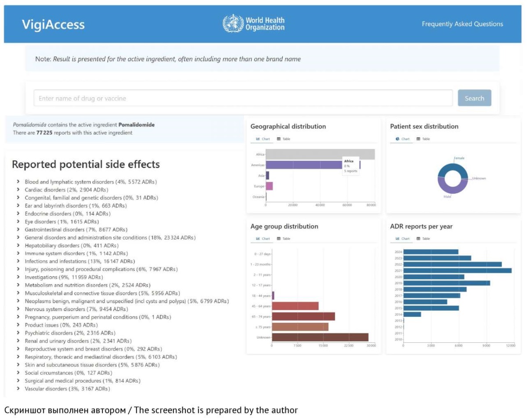
Task: Switch Geographical distribution to Table view
Action: point(284,139)
